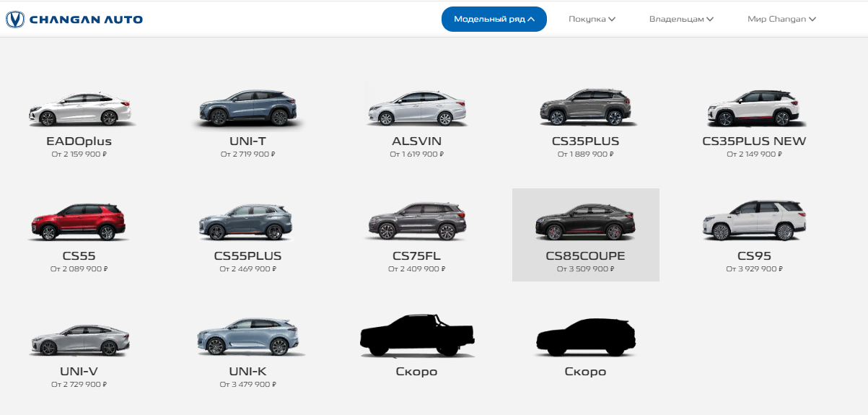Click the CS85COUPE car image
868x415 pixels.
[586, 222]
